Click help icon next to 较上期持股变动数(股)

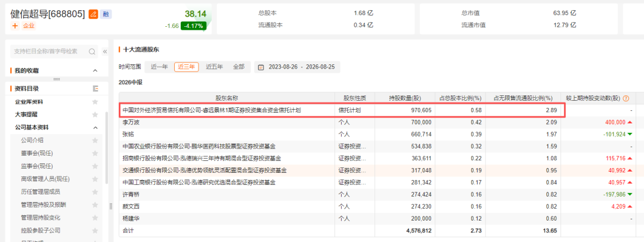pyautogui.click(x=626, y=98)
